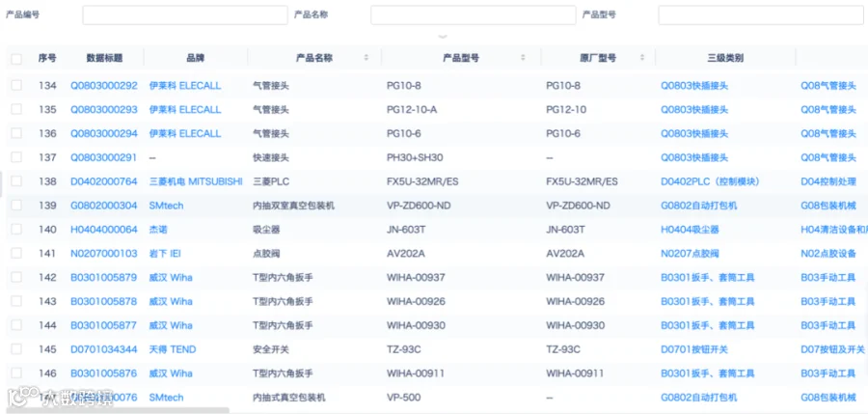Open data title Q0803000291

[x=103, y=157]
